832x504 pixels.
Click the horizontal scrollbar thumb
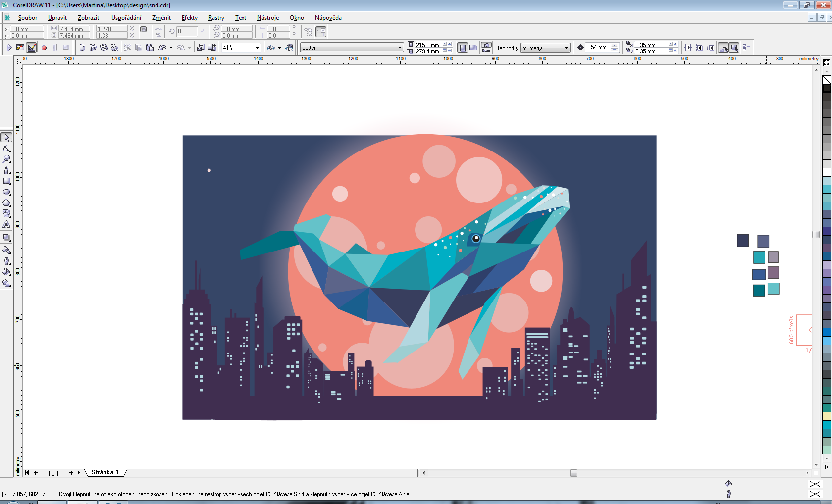[x=573, y=473]
